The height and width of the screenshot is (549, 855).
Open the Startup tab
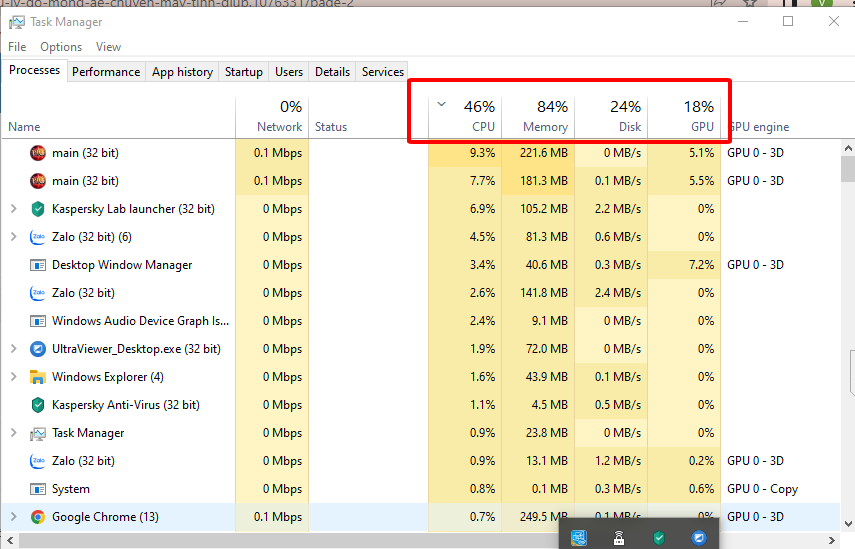[244, 72]
